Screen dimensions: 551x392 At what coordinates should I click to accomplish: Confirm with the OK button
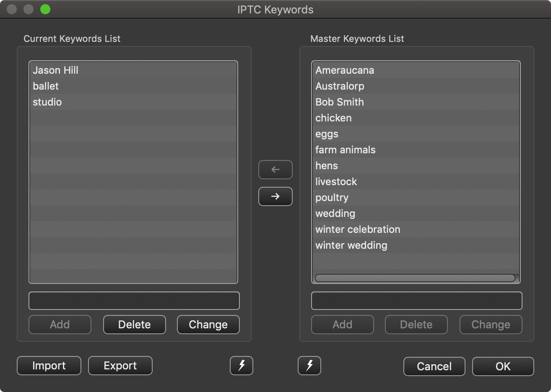[503, 366]
